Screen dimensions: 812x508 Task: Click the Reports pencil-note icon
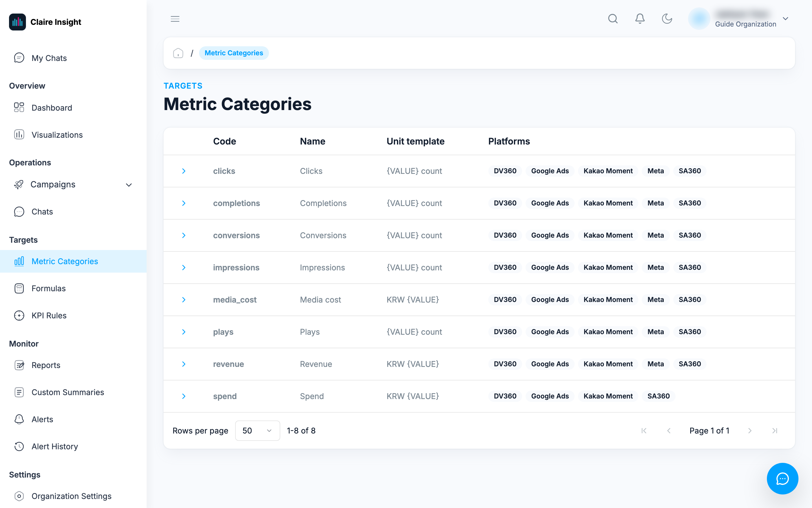pyautogui.click(x=19, y=365)
